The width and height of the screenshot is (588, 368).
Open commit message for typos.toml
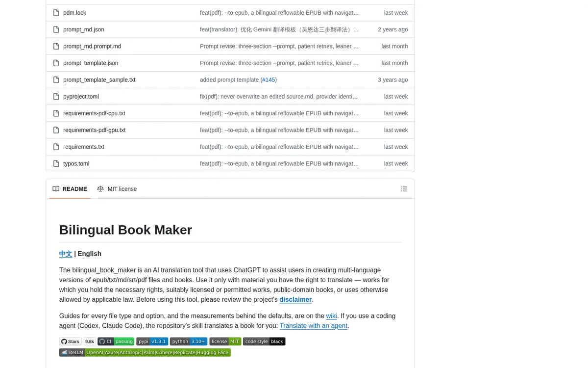tap(279, 163)
